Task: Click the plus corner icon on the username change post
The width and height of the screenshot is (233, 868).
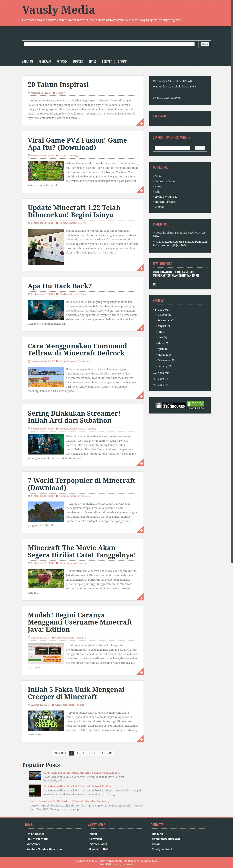Action: pyautogui.click(x=141, y=672)
